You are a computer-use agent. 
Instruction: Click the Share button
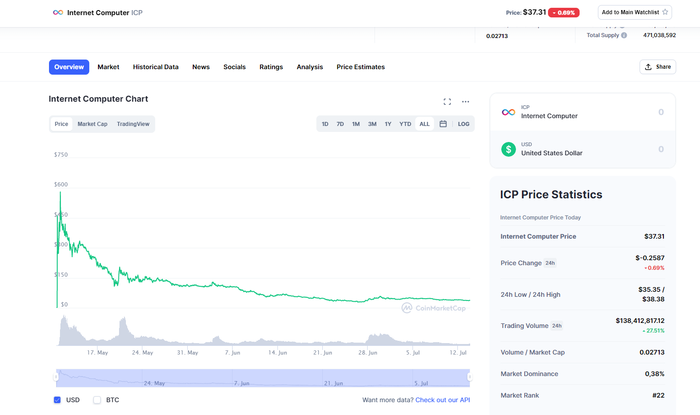(x=658, y=67)
